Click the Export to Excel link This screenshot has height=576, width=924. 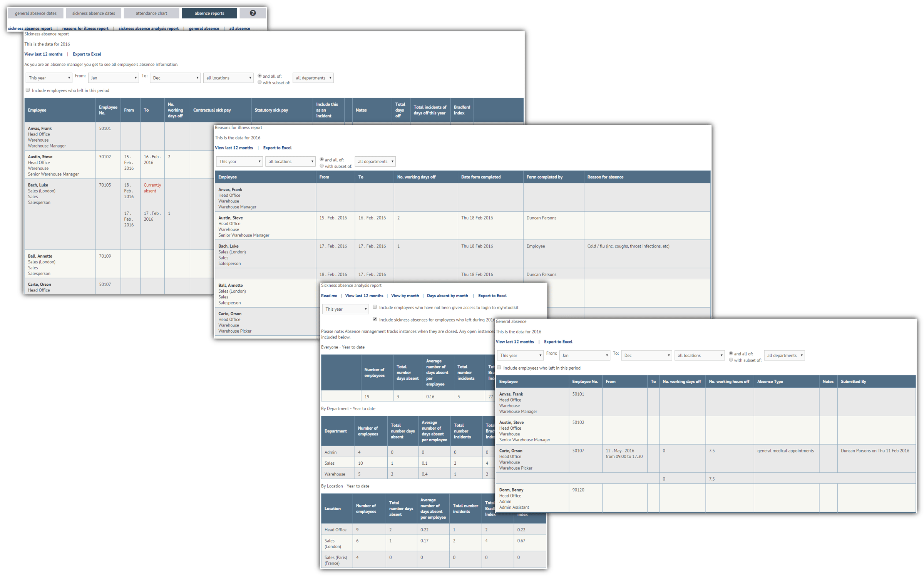tap(87, 54)
